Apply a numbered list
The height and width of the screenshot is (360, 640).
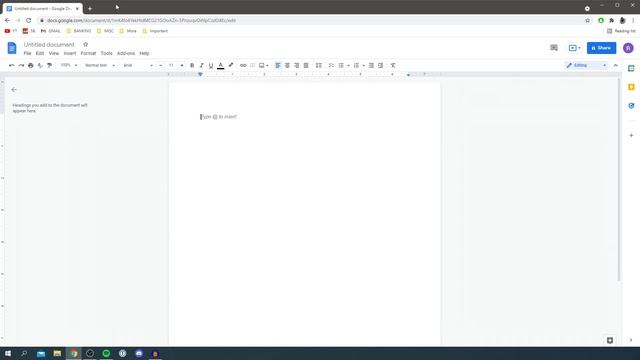356,65
